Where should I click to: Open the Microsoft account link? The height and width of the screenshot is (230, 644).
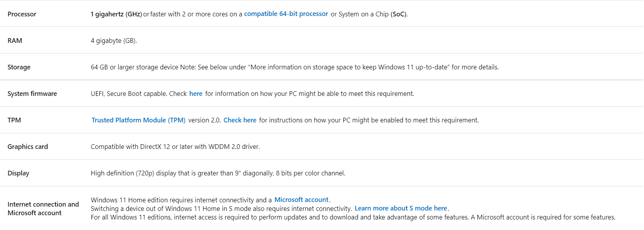[x=301, y=200]
